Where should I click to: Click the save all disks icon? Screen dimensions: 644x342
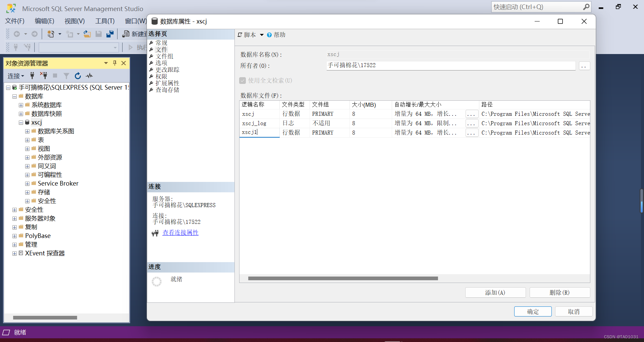tap(110, 34)
